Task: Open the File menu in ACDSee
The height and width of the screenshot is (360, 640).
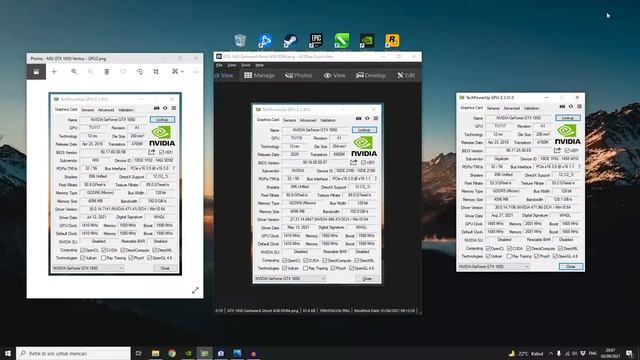Action: click(x=219, y=65)
